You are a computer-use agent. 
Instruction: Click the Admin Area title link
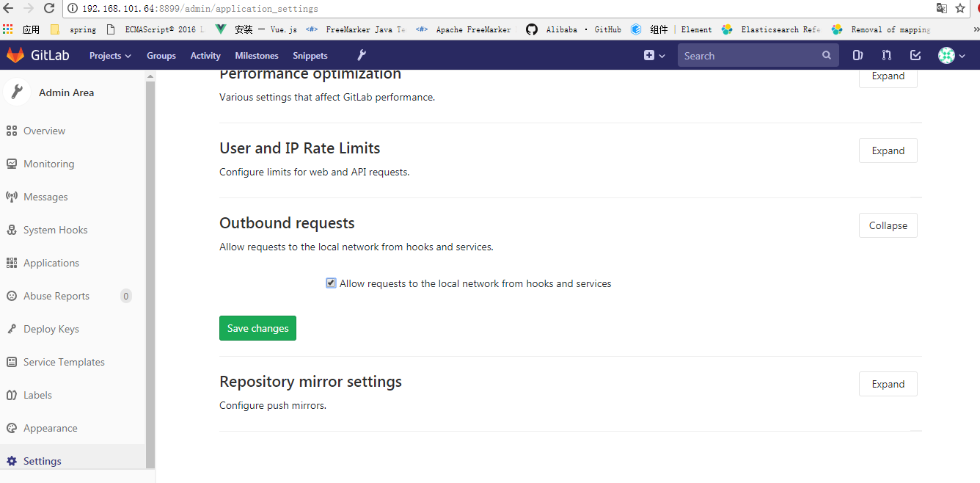click(x=66, y=92)
